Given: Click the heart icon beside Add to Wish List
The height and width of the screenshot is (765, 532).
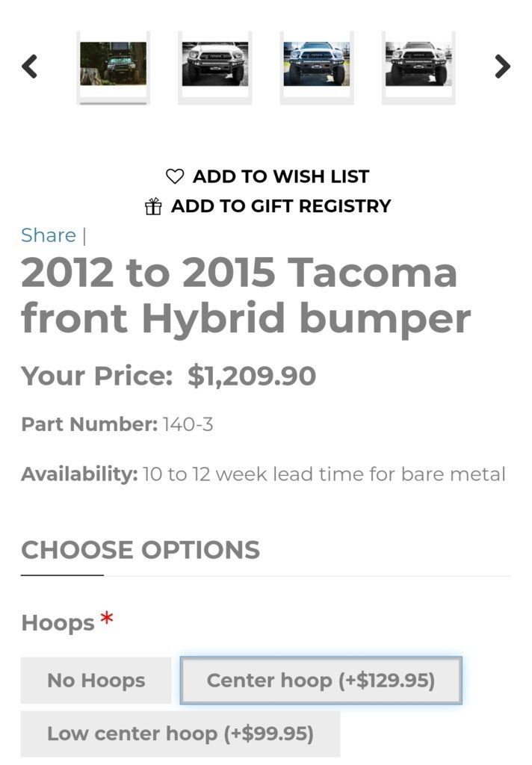Looking at the screenshot, I should [x=175, y=176].
